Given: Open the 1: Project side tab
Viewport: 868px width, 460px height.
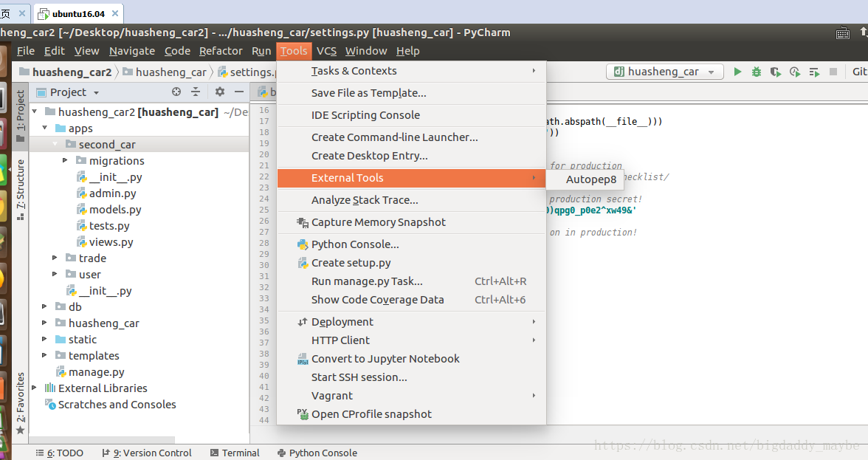Looking at the screenshot, I should pos(20,115).
